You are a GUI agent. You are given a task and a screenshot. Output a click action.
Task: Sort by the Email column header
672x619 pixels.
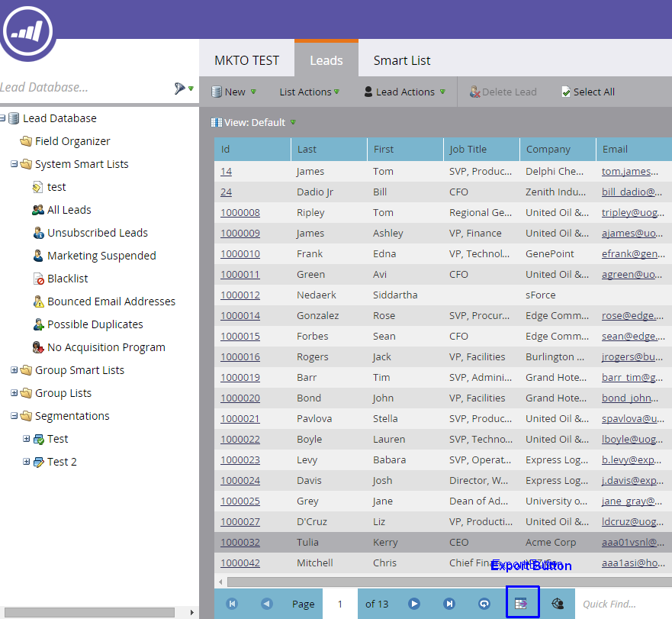point(635,150)
